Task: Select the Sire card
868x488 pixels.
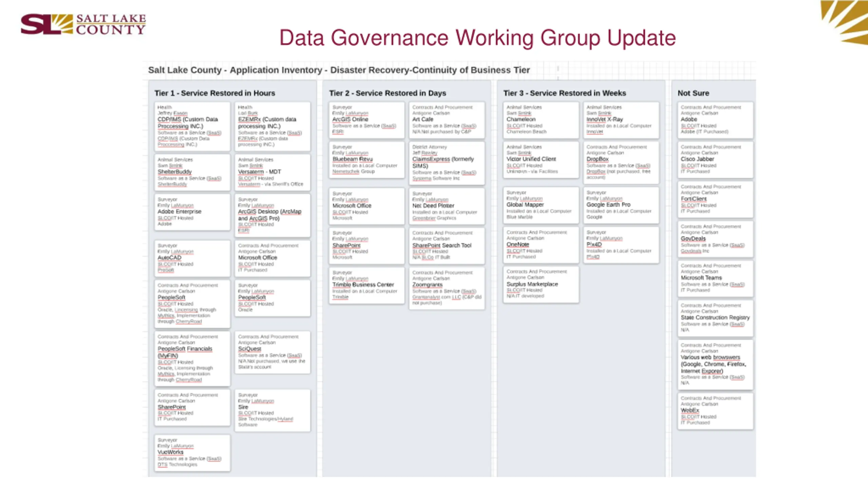Action: (273, 411)
